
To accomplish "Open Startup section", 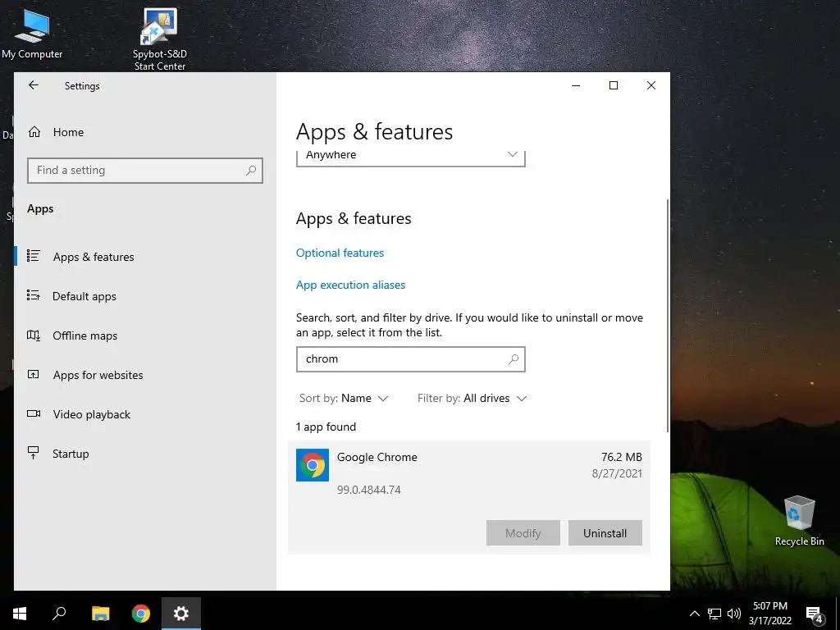I will click(144, 454).
